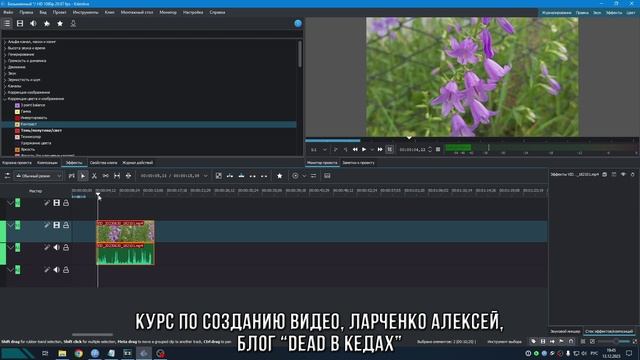
Task: Lock the highlighted video track
Action: click(66, 225)
